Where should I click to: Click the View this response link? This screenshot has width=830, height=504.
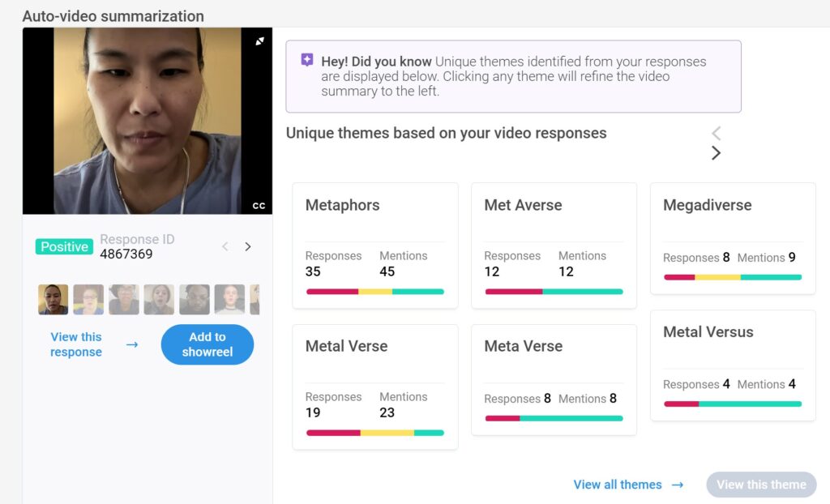tap(76, 344)
